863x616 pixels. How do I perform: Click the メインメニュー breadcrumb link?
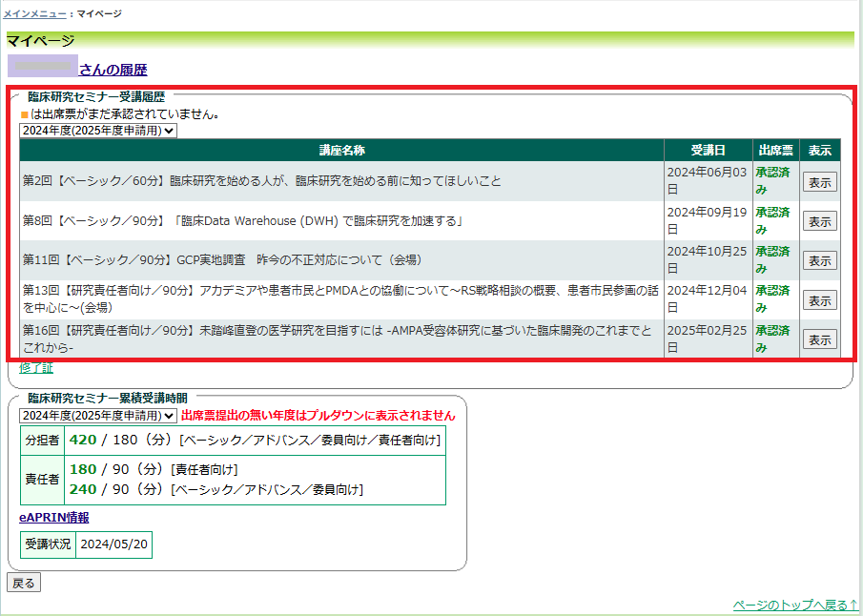35,14
